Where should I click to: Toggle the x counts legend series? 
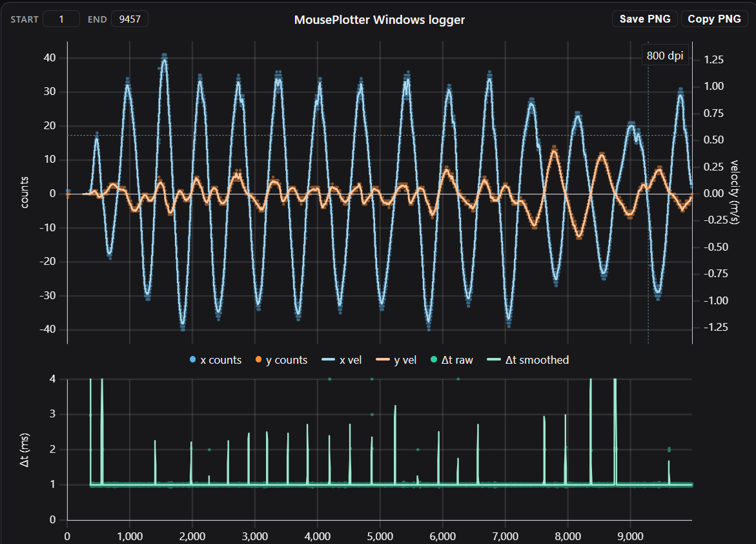(x=215, y=360)
